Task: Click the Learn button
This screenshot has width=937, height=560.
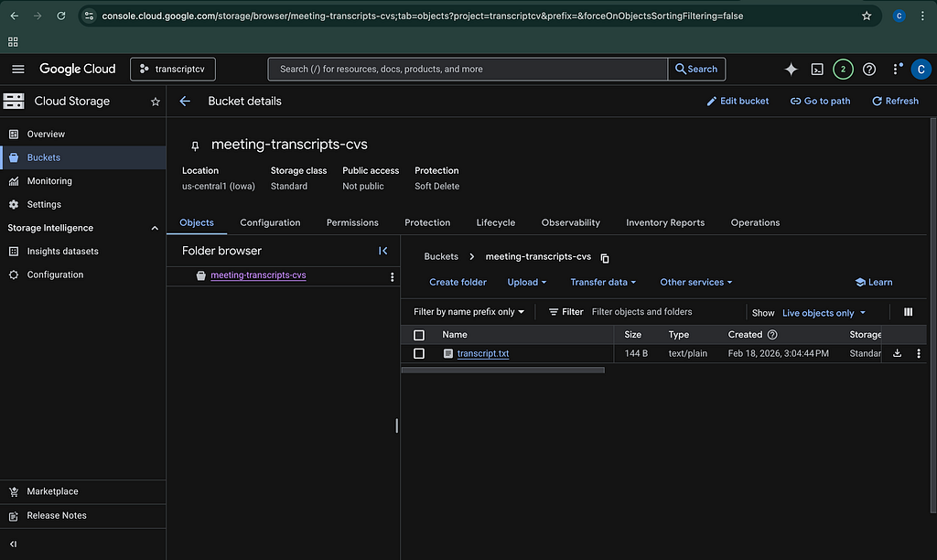Action: coord(874,282)
